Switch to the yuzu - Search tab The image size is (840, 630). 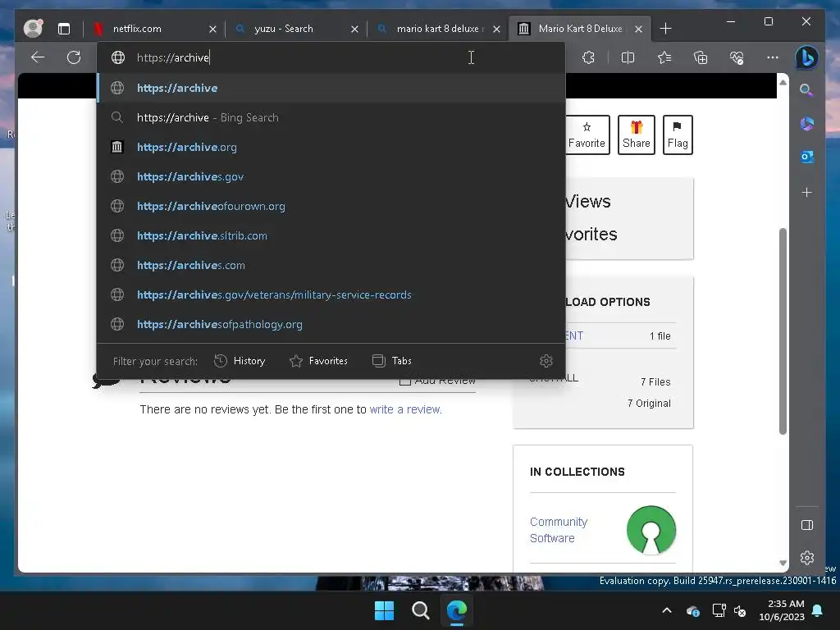pos(296,29)
